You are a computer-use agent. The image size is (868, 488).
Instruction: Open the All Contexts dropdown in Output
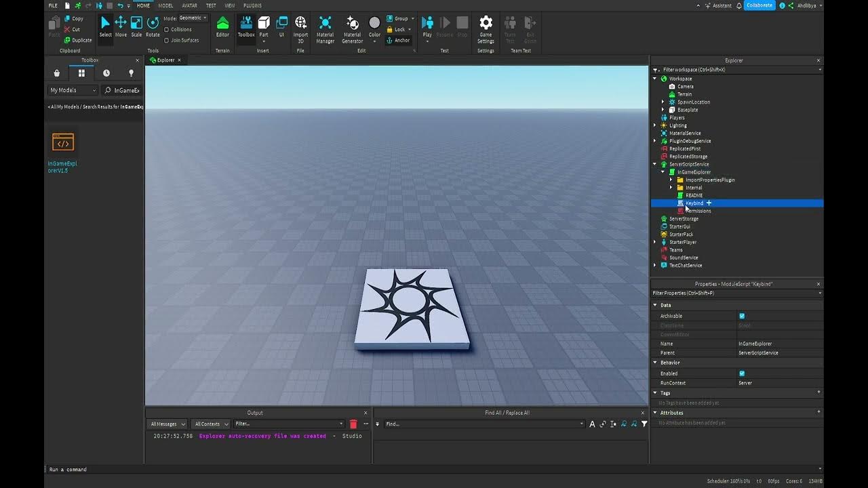[x=210, y=424]
